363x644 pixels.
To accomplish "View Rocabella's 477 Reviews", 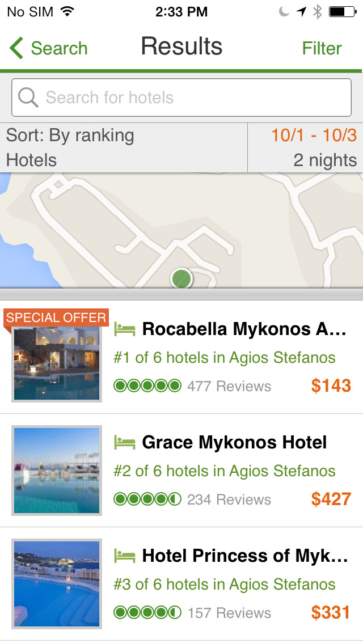I will click(229, 387).
